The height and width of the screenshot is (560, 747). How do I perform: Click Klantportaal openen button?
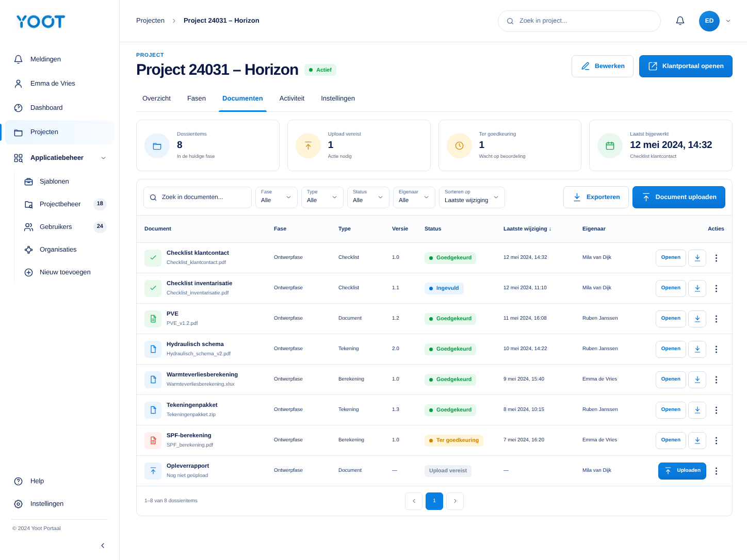(x=686, y=67)
